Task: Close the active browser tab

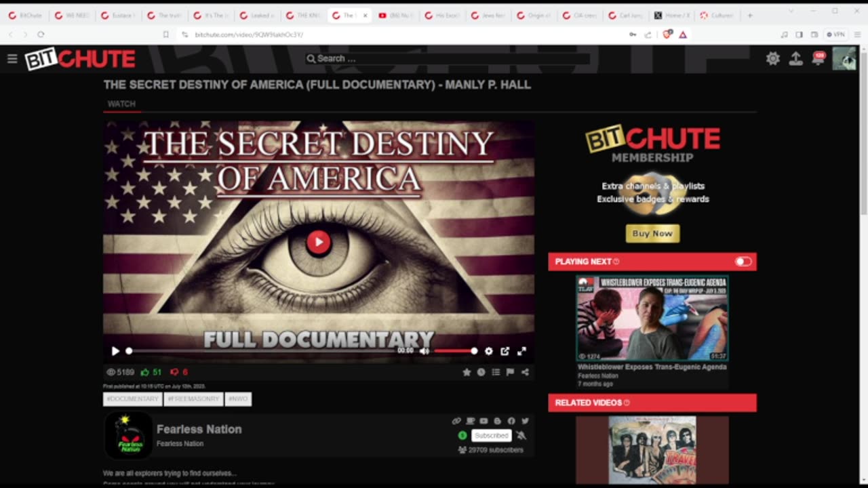Action: (365, 15)
